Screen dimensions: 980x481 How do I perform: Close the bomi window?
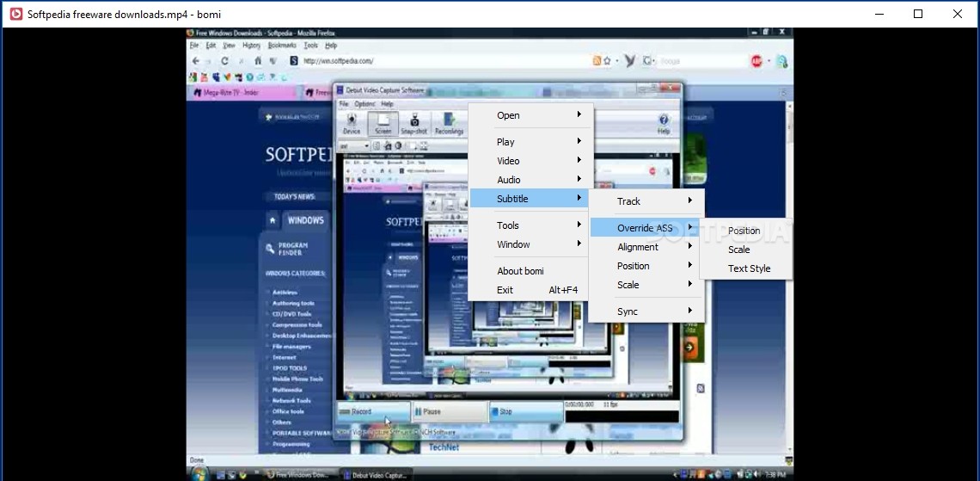tap(957, 14)
